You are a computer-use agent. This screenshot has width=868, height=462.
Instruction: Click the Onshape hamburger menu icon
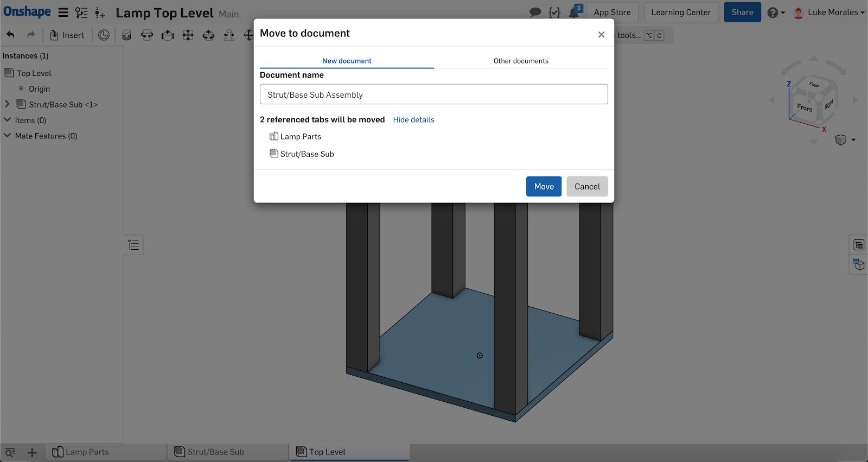tap(63, 12)
